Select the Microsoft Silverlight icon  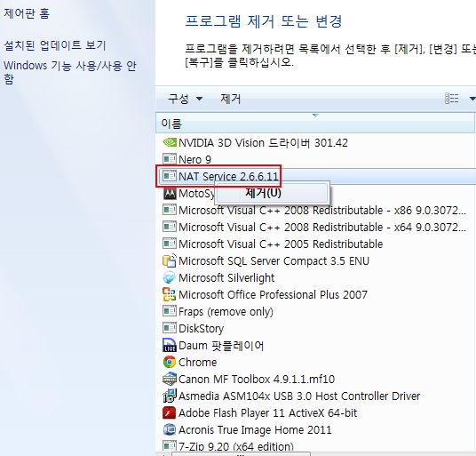pyautogui.click(x=170, y=277)
